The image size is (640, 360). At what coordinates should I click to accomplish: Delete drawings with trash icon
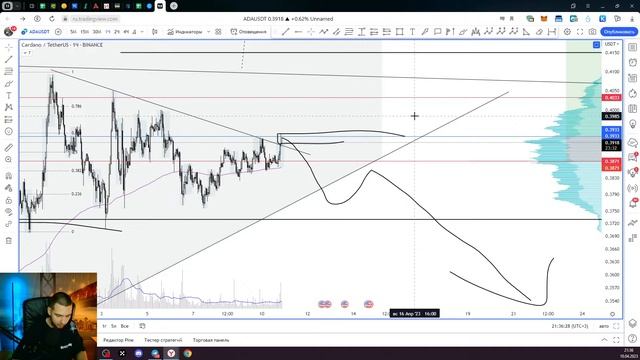tap(9, 240)
